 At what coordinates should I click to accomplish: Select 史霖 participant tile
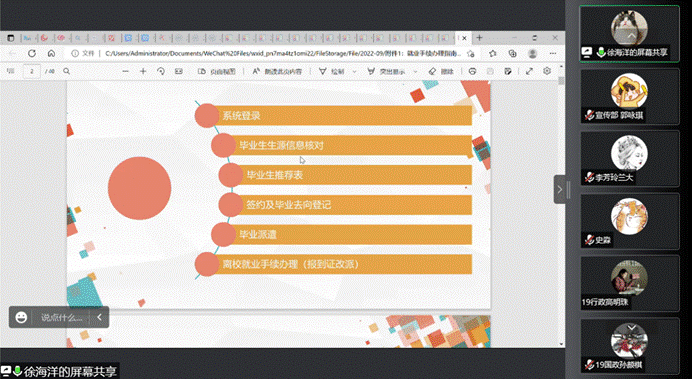click(629, 221)
